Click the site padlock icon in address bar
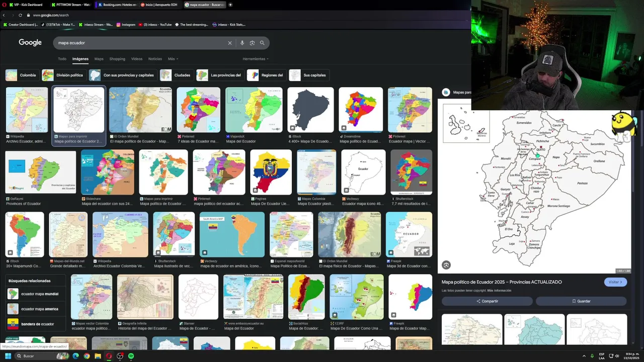The width and height of the screenshot is (644, 362). pyautogui.click(x=28, y=15)
